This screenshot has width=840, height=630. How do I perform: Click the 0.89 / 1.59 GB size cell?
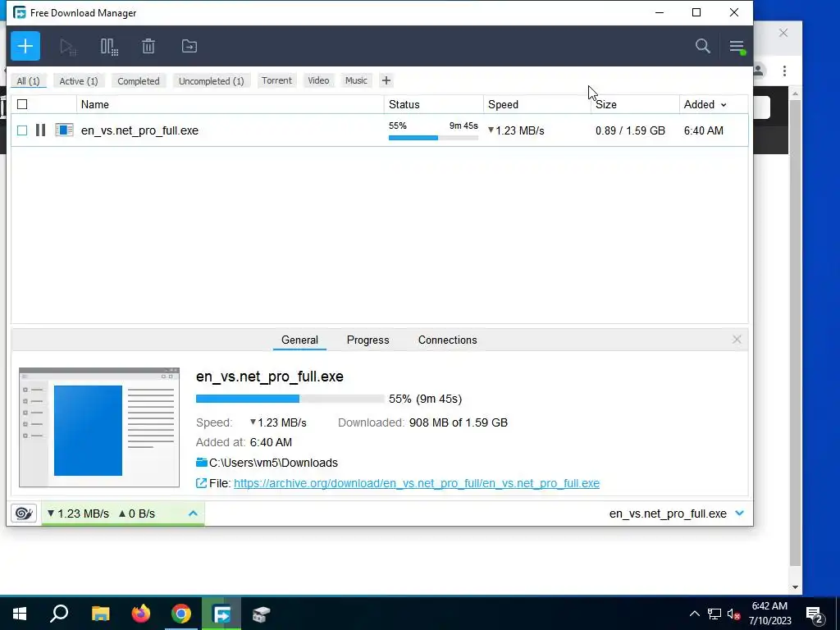coord(630,130)
